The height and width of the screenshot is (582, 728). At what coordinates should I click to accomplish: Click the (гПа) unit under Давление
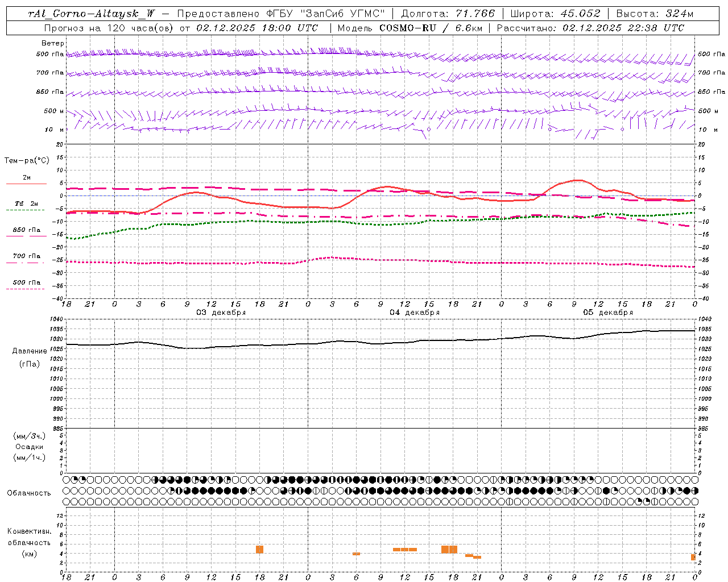pyautogui.click(x=30, y=364)
